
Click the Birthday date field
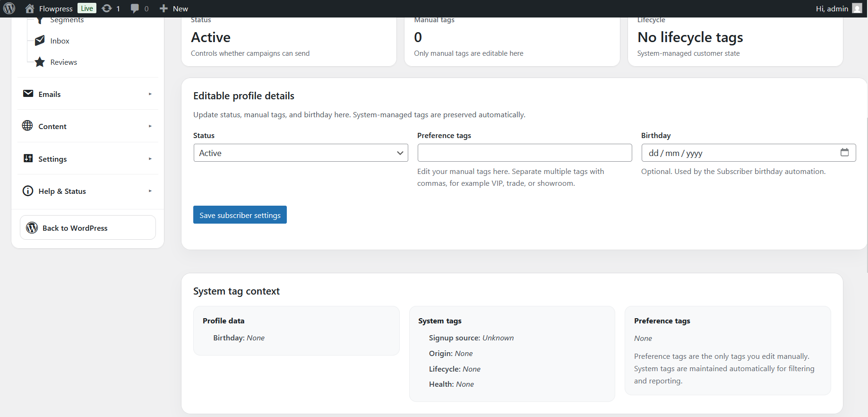pyautogui.click(x=748, y=153)
